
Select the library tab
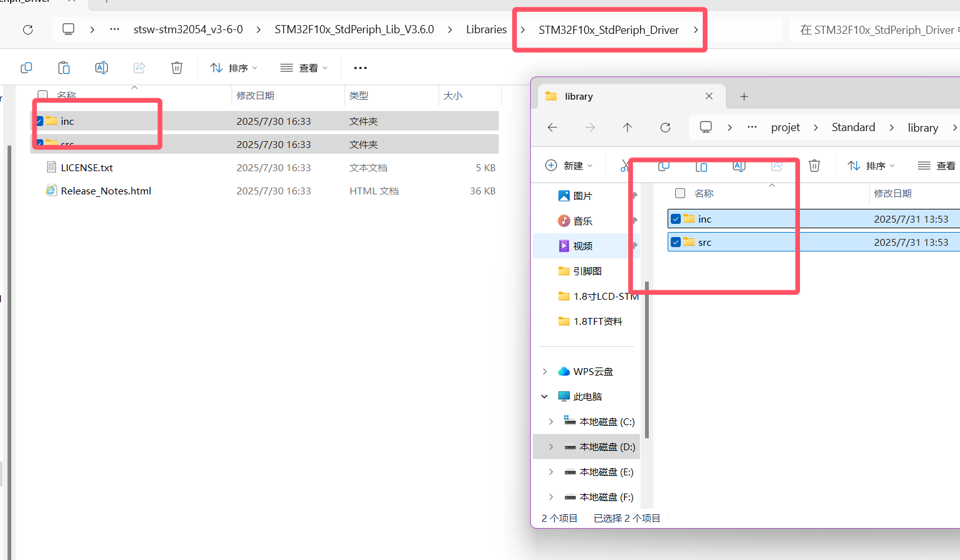click(x=631, y=97)
